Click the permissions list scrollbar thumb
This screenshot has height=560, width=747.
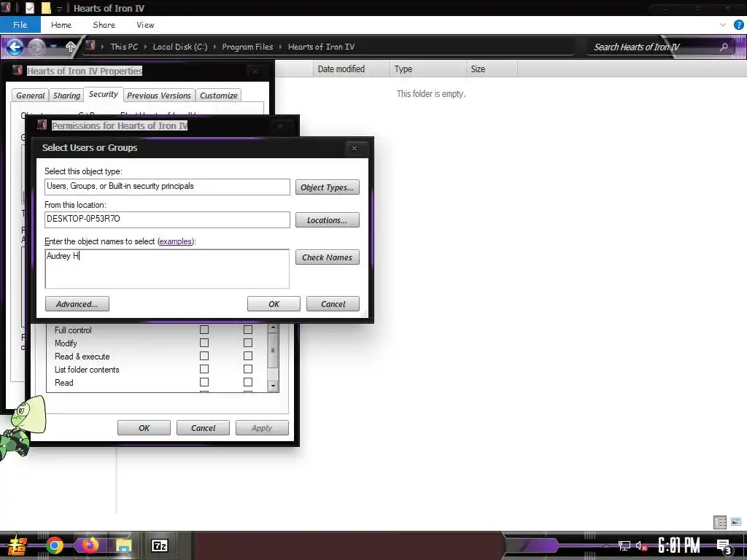pos(273,351)
